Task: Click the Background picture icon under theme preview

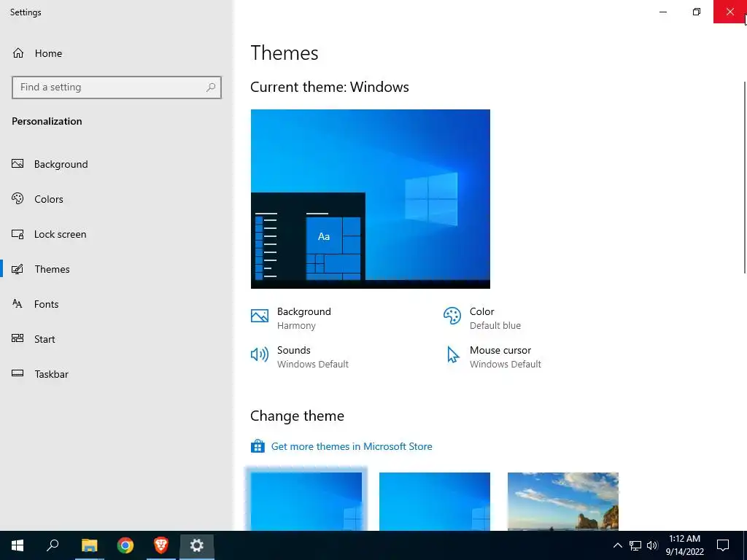Action: pos(260,316)
